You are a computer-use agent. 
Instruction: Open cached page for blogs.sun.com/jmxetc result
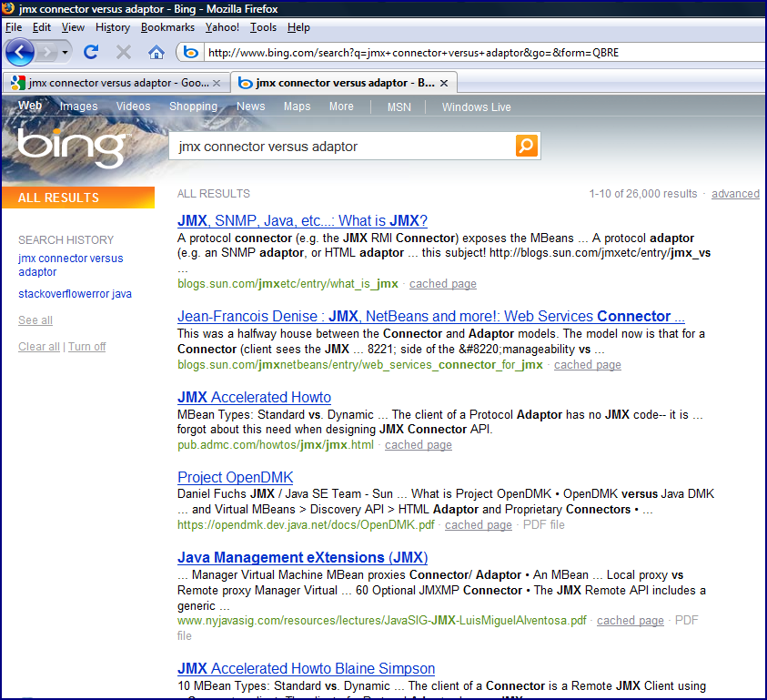tap(443, 284)
